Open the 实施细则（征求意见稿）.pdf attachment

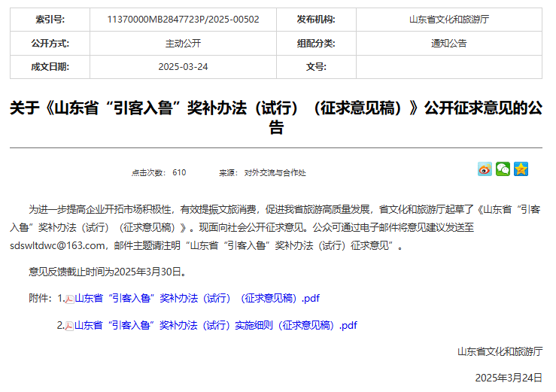(216, 325)
